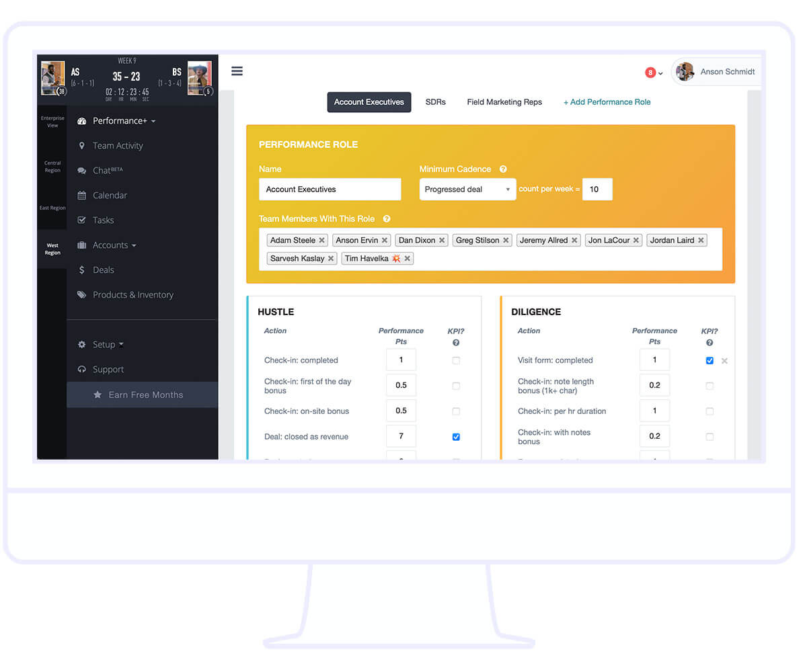Screen dimensions: 807x672
Task: Click the Earn Free Months star icon
Action: tap(98, 395)
